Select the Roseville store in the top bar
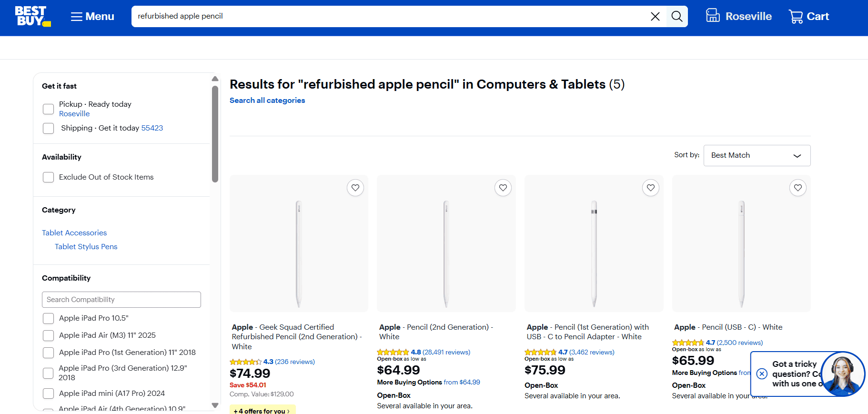The height and width of the screenshot is (414, 868). tap(748, 16)
